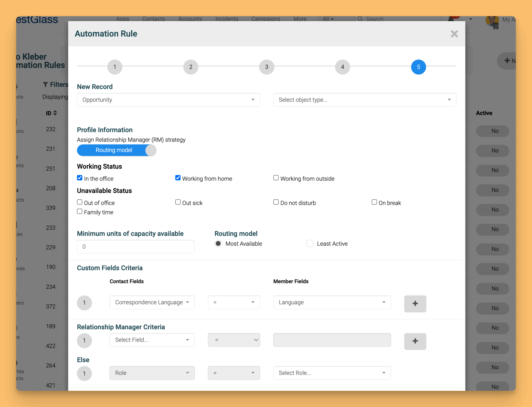Uncheck the In the office checkbox
Viewport: 532px width, 407px height.
pos(79,178)
